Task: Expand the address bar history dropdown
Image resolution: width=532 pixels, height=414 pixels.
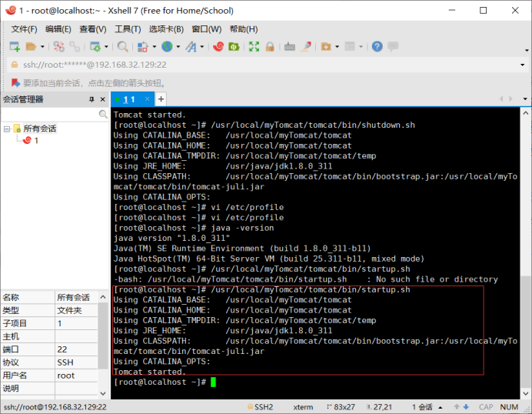Action: click(x=523, y=65)
